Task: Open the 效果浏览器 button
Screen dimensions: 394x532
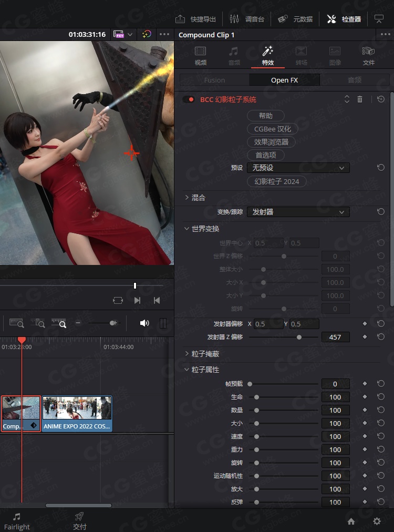Action: [271, 142]
